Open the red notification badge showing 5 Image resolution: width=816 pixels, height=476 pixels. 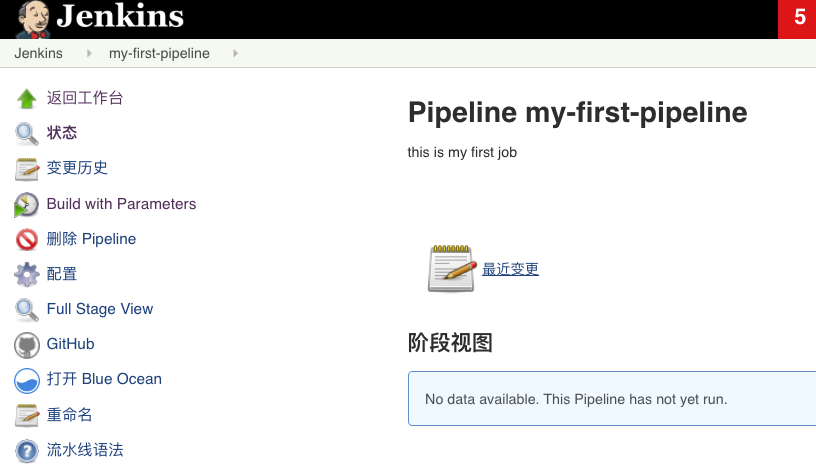(x=797, y=19)
